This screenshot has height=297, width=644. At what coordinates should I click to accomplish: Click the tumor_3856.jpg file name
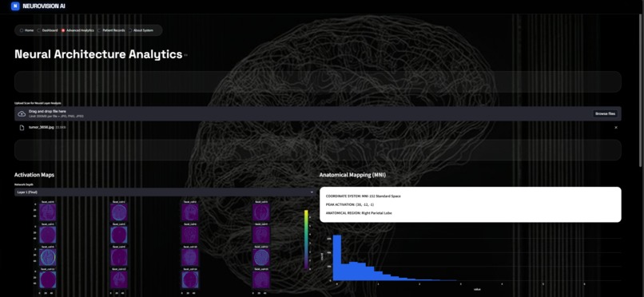[42, 128]
